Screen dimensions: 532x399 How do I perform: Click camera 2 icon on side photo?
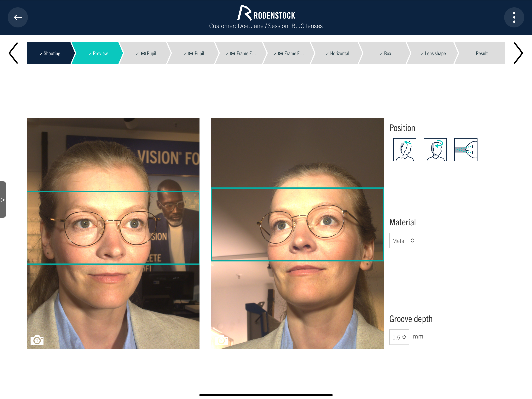(221, 340)
